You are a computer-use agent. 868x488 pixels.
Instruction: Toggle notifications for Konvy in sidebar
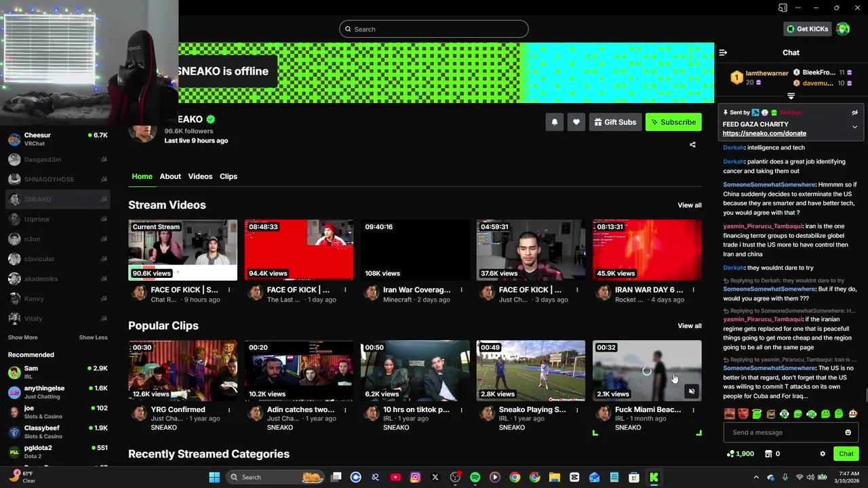point(104,298)
